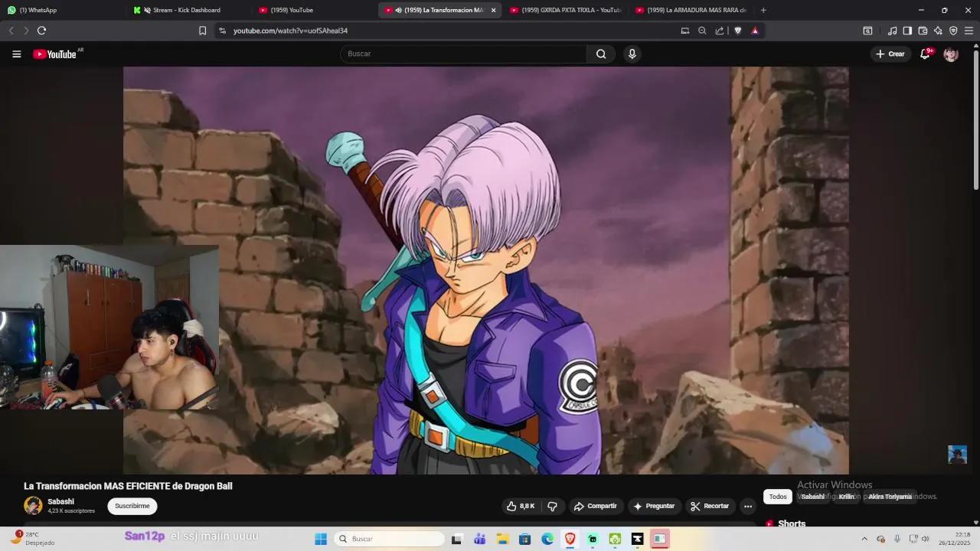Switch to GXRDA PXTA TRXLA tab
980x551 pixels.
pos(565,10)
